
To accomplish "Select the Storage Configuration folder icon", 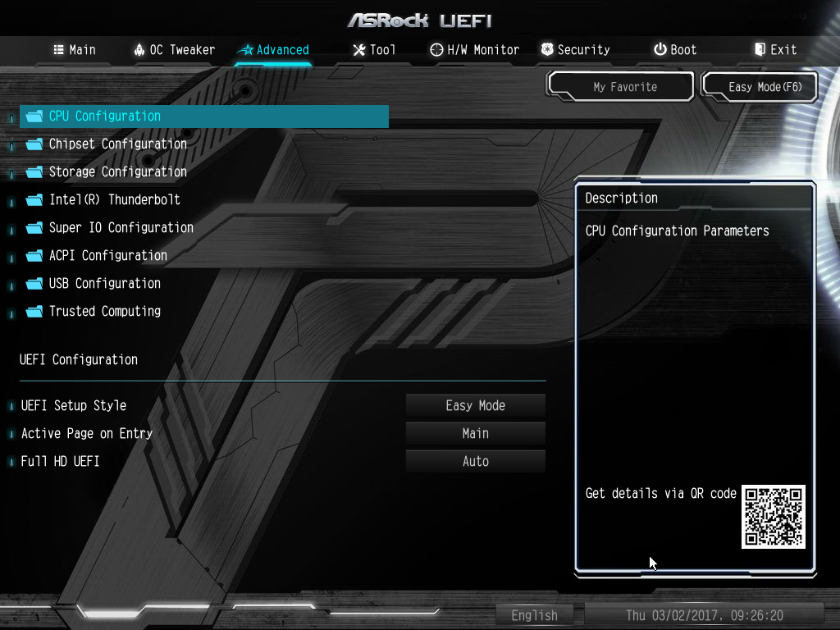I will (x=34, y=172).
